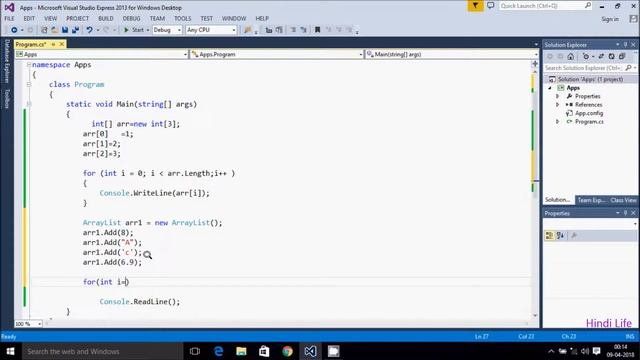Screen dimensions: 640x360
Task: Click the Sign in link
Action: [610, 19]
